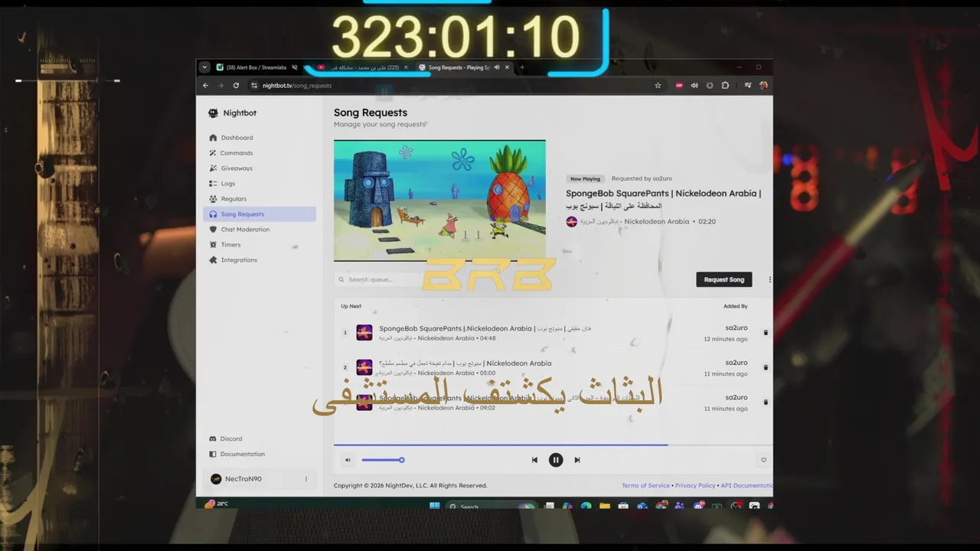Open the API Documentation footer link
Image resolution: width=980 pixels, height=551 pixels.
(746, 485)
